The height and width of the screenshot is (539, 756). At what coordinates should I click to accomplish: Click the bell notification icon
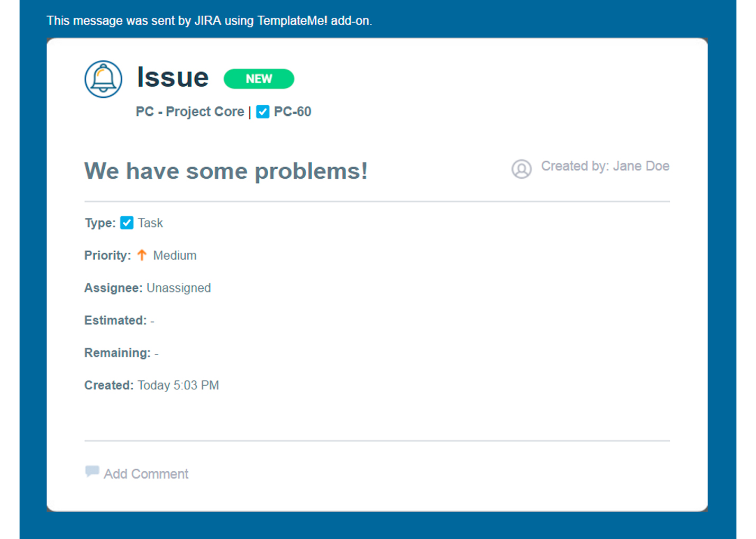click(x=104, y=79)
